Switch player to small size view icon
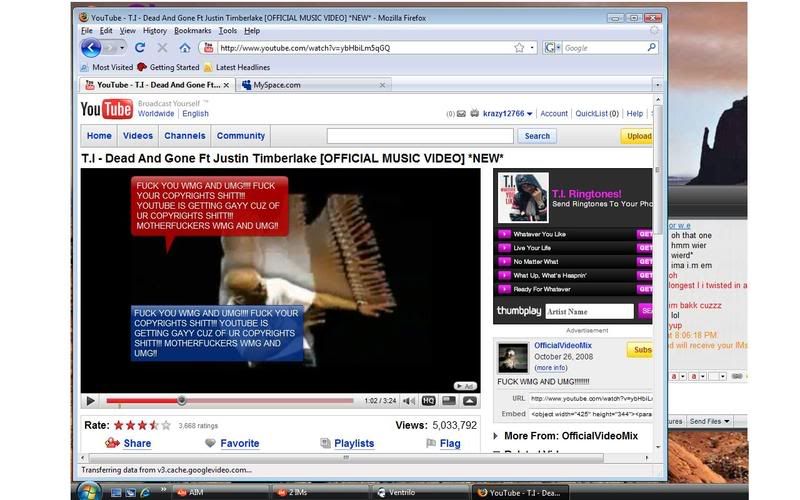 pos(449,401)
